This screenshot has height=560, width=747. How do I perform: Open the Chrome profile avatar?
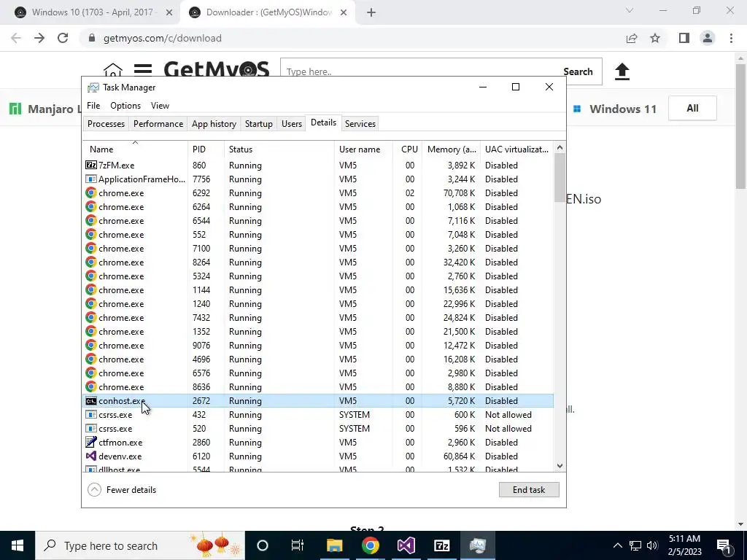[708, 38]
